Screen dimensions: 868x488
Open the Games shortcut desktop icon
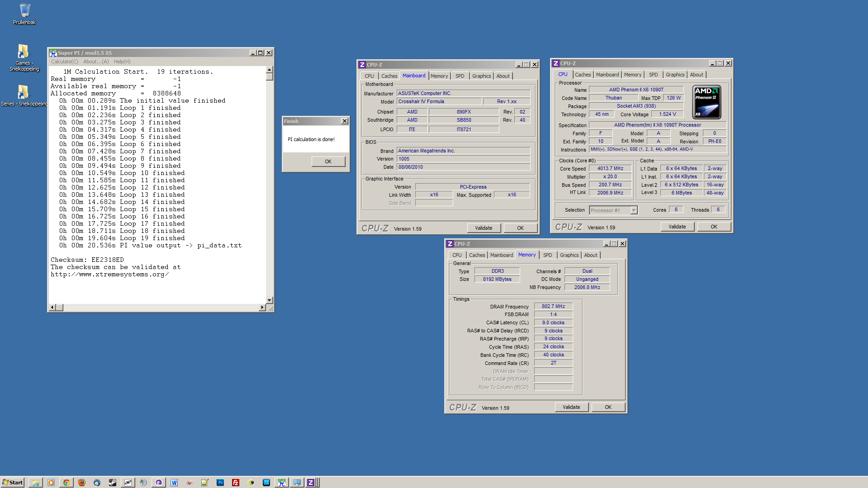pyautogui.click(x=24, y=58)
